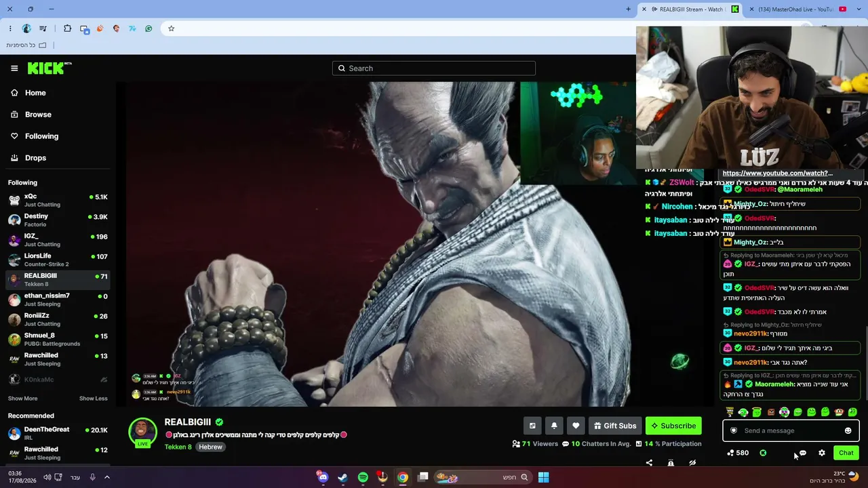
Task: Click Show Less under Following
Action: point(94,399)
